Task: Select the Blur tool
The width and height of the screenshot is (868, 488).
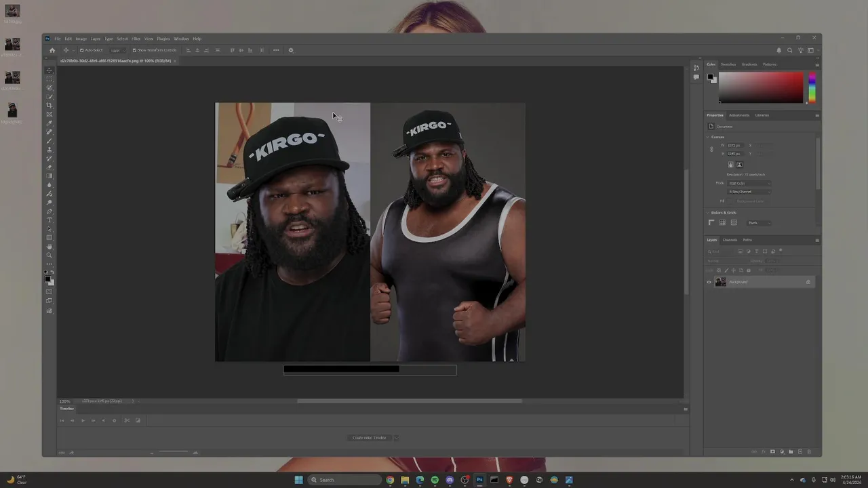Action: (x=49, y=184)
